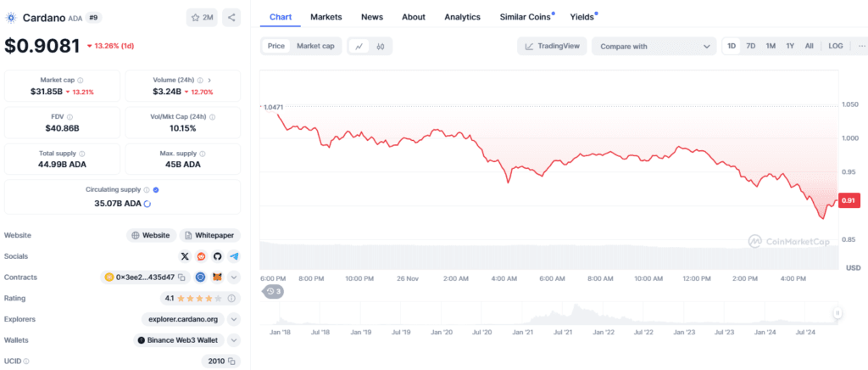
Task: Click the #9 rank badge
Action: [x=93, y=18]
